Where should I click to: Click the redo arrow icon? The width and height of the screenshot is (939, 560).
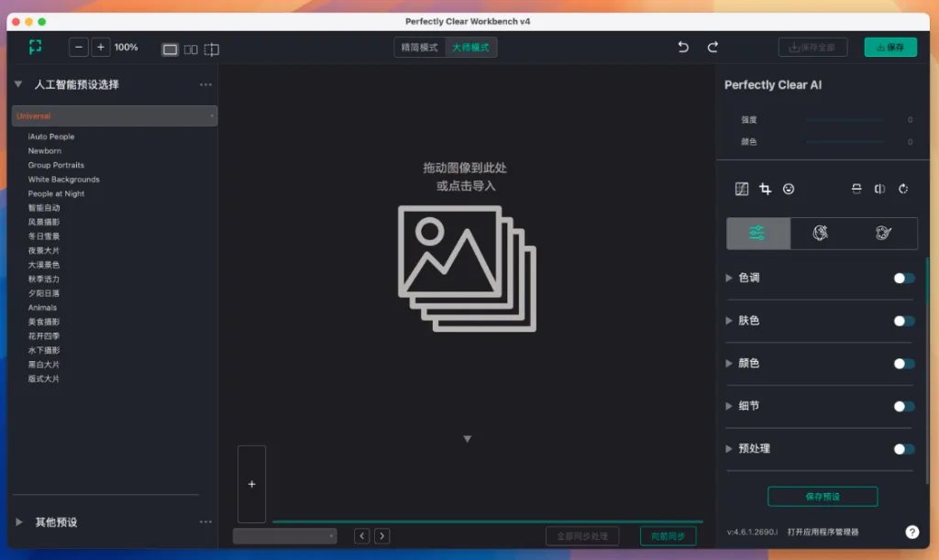tap(713, 48)
